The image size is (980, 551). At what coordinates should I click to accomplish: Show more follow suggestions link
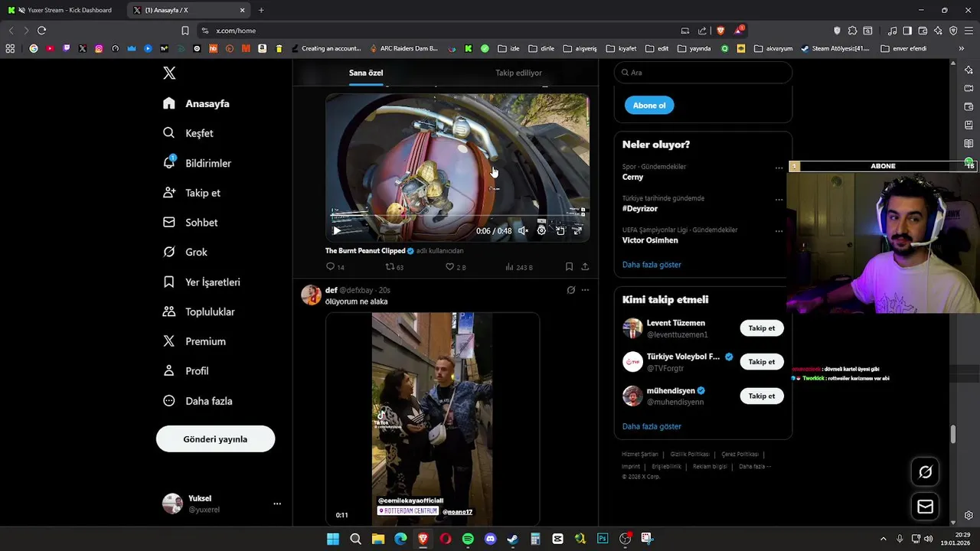click(652, 426)
